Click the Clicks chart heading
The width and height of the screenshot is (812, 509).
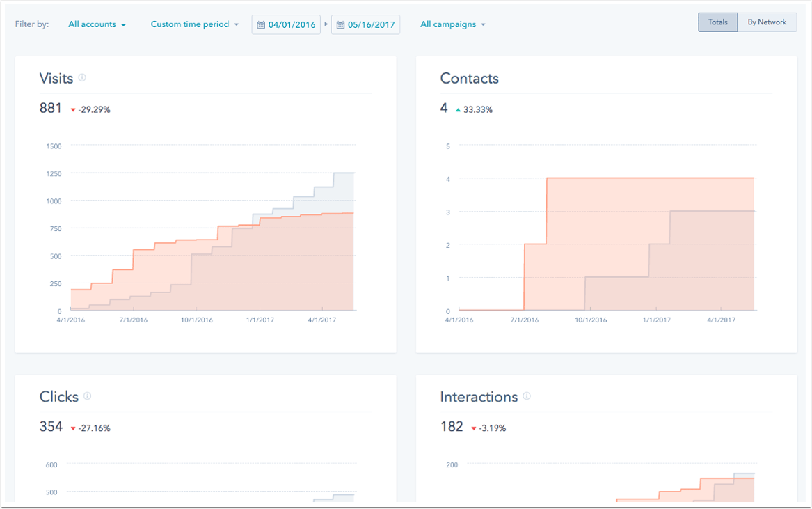click(x=59, y=396)
